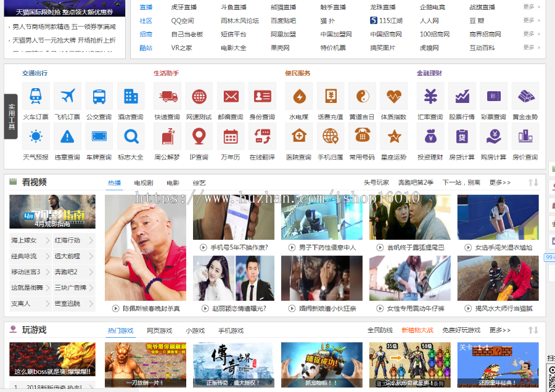Open 更多>> in the 看视频 section
555x392 pixels.
(x=499, y=182)
